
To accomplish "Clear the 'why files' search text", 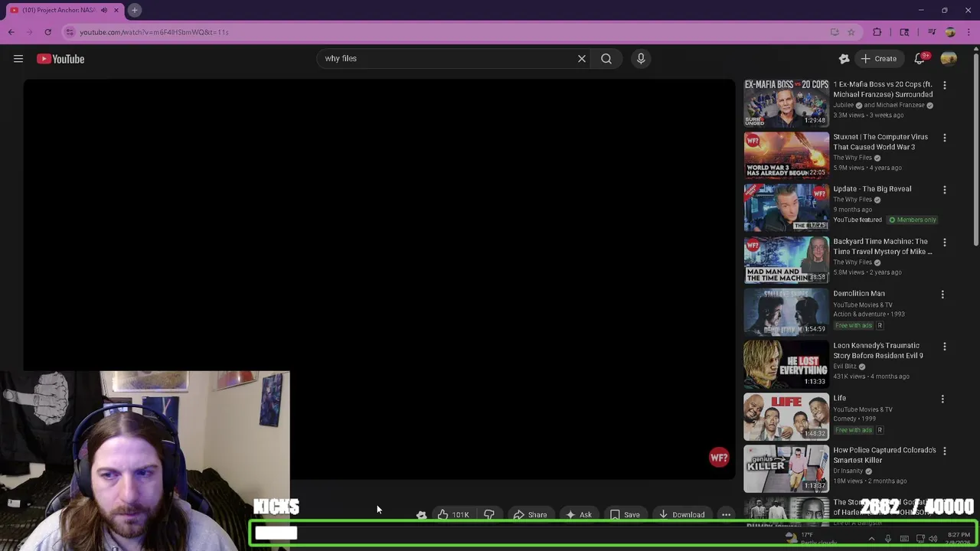I will coord(582,59).
